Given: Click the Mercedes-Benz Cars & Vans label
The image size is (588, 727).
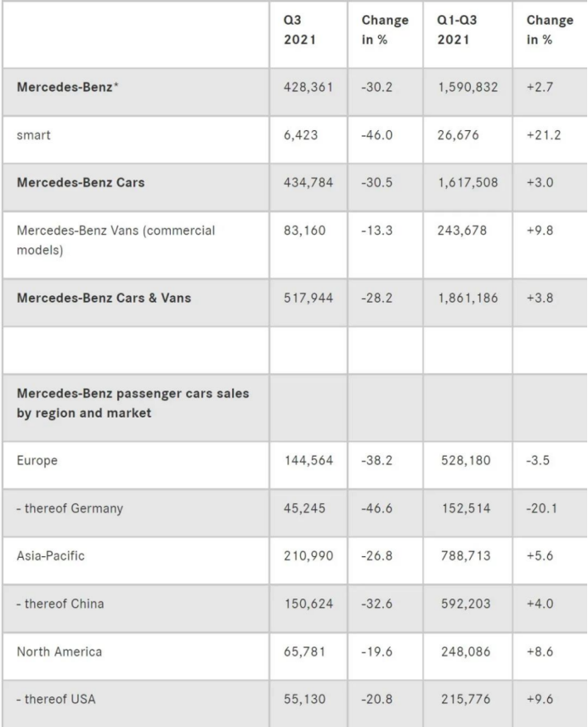Looking at the screenshot, I should tap(103, 297).
